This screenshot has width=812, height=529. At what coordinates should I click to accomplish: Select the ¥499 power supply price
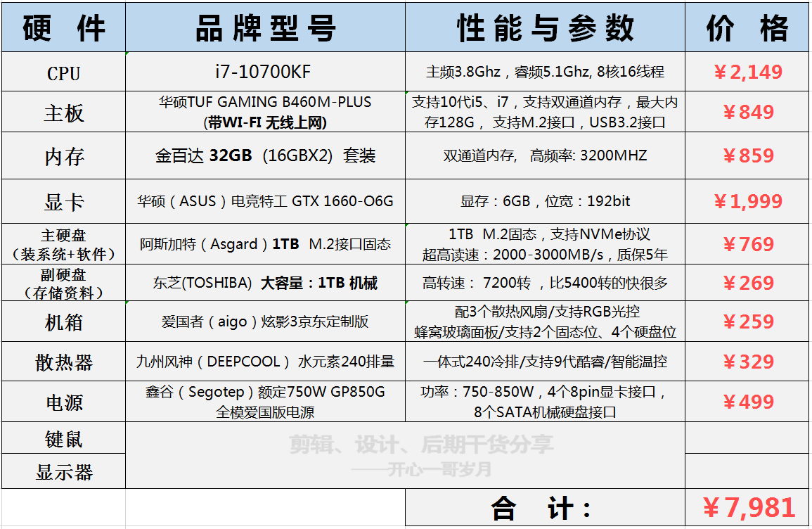click(x=747, y=402)
